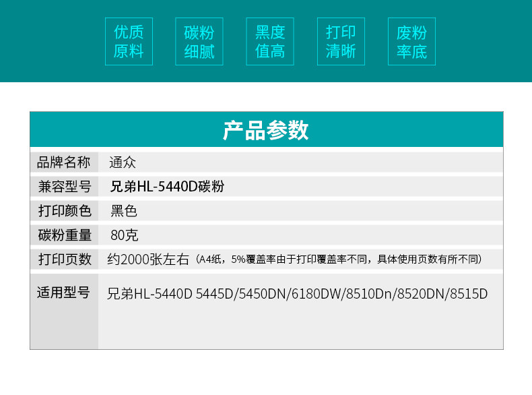
Task: Click the 产品参数 table header
Action: coord(267,129)
